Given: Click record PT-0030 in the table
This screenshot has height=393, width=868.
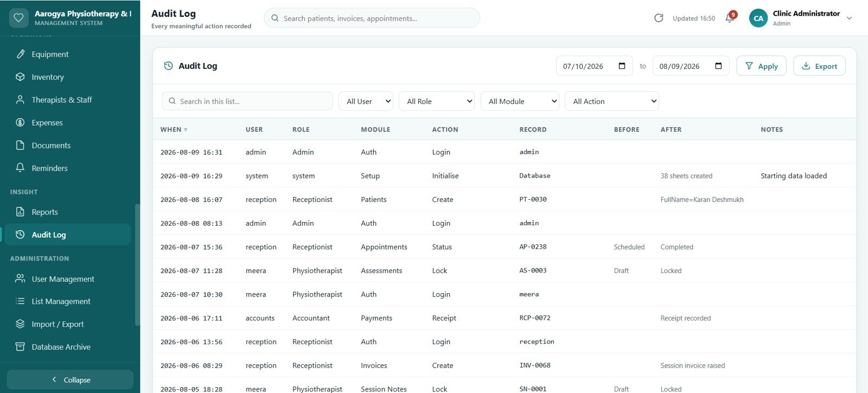Looking at the screenshot, I should tap(533, 199).
